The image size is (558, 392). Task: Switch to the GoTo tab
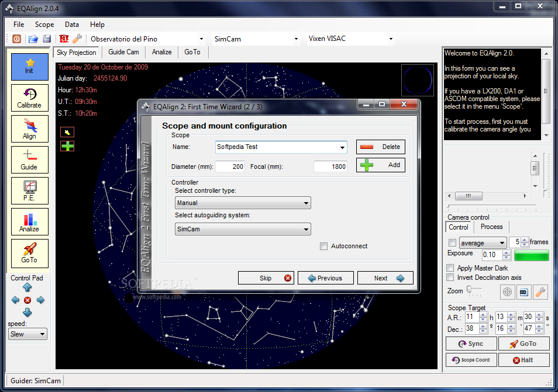click(192, 52)
